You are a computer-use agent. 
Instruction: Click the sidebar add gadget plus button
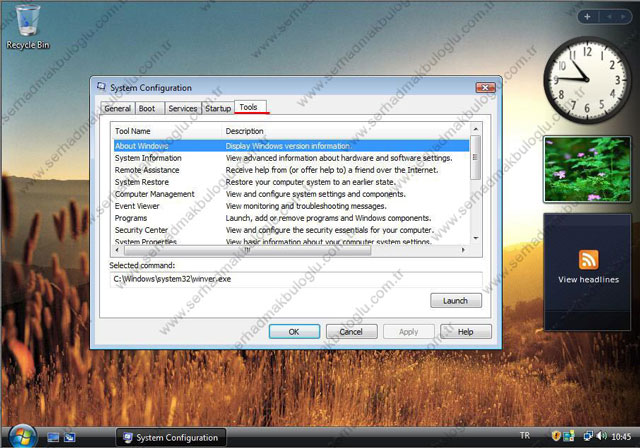click(587, 17)
